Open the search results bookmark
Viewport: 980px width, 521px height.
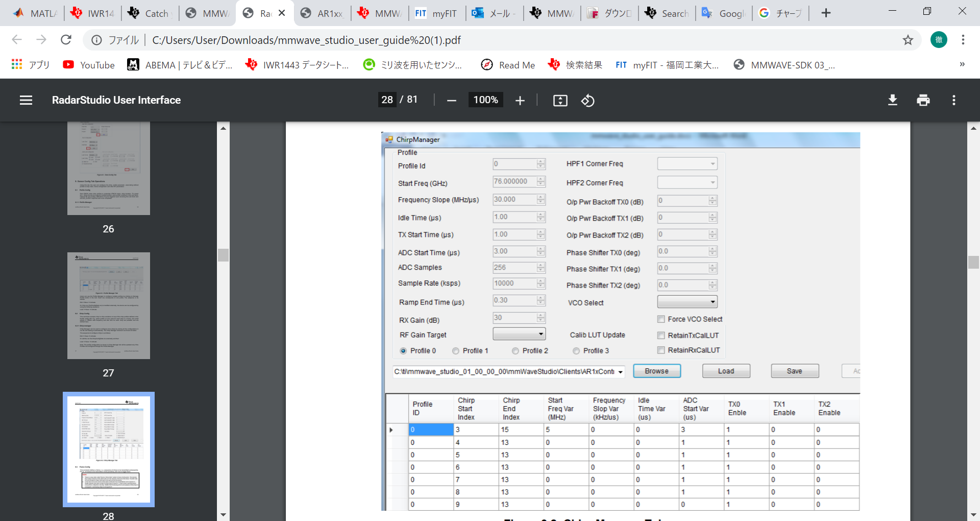575,65
